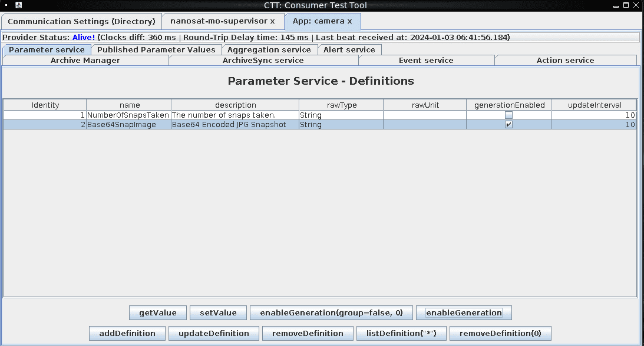Image resolution: width=644 pixels, height=346 pixels.
Task: Click empty rawUnit cell of Base64SnapImage row
Action: pos(425,125)
